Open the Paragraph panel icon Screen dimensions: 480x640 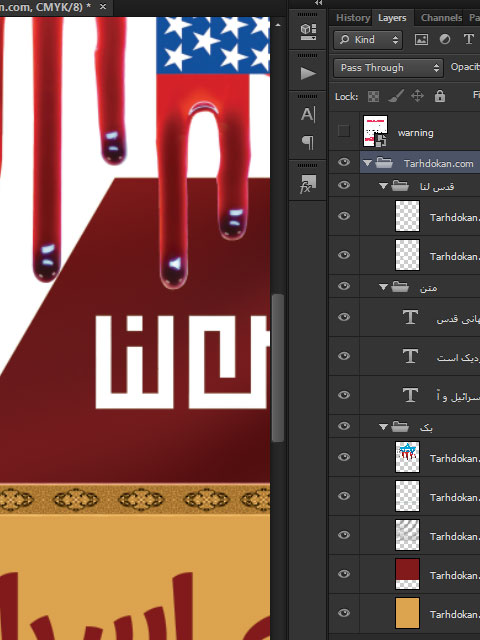(308, 142)
